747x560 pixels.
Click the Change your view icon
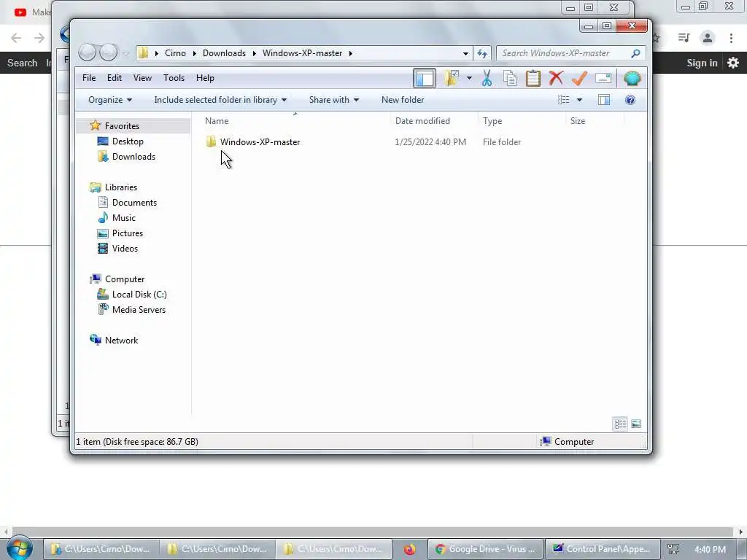coord(564,99)
